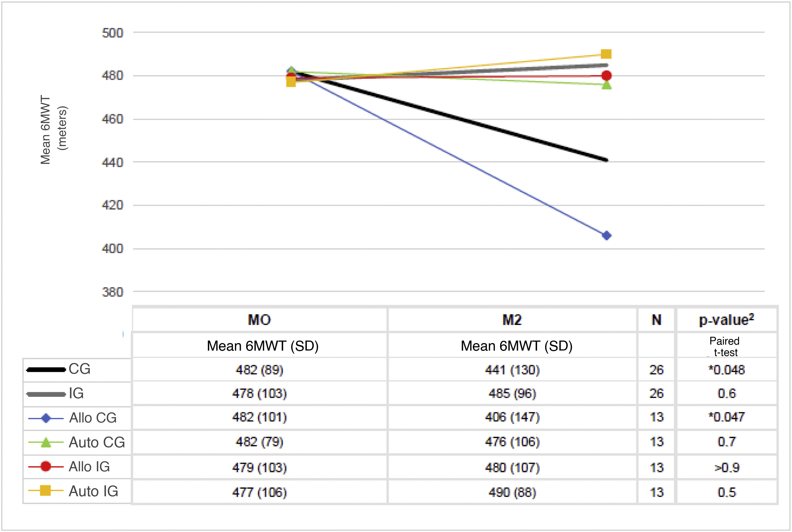Click the MO column header
792x532 pixels.
pos(259,320)
